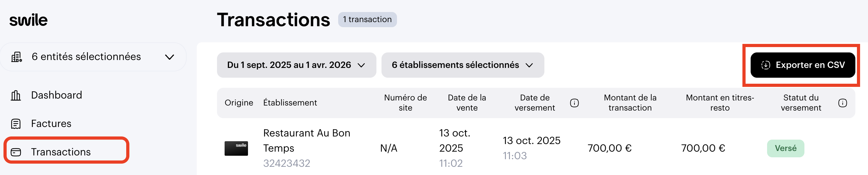Click the 1 transaction count badge
Screen dimensions: 868x175
[367, 20]
